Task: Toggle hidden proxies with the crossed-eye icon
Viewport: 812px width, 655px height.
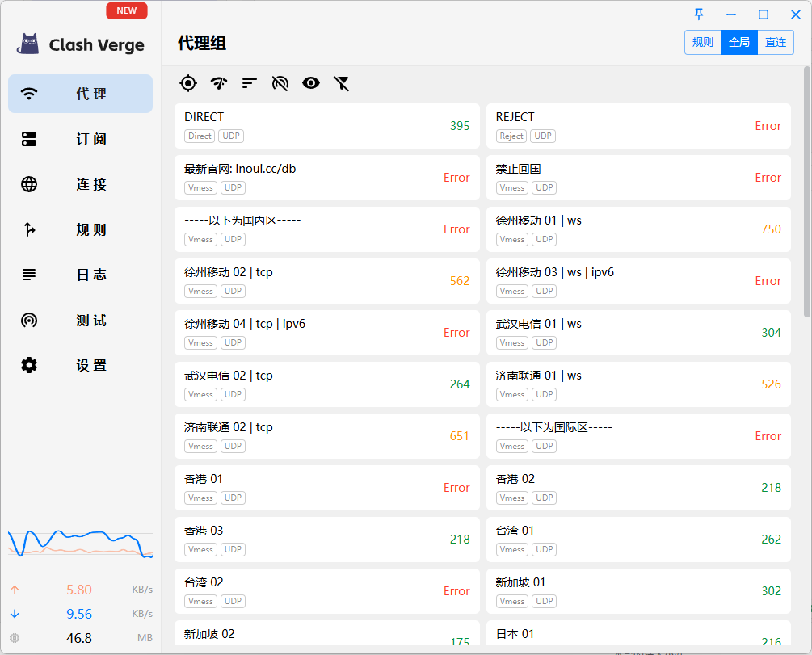Action: [x=280, y=83]
